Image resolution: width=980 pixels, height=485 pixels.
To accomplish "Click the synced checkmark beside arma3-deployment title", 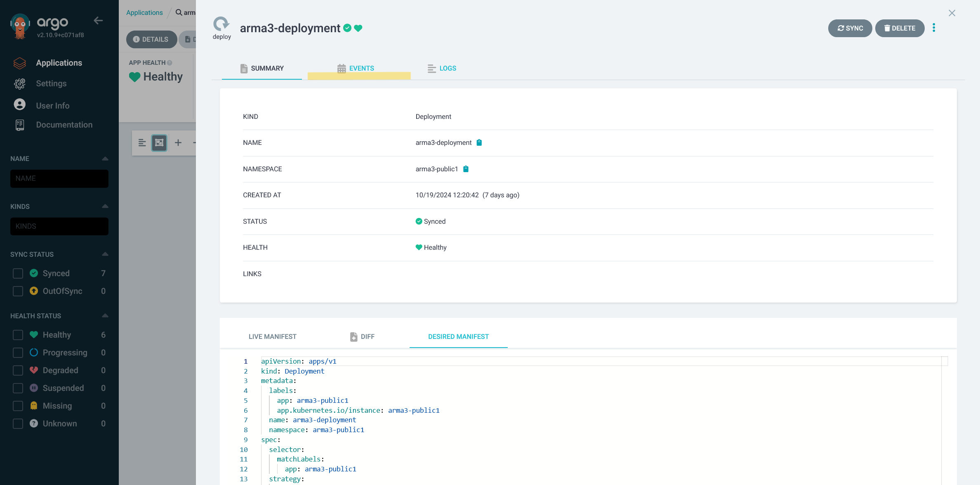I will tap(347, 28).
